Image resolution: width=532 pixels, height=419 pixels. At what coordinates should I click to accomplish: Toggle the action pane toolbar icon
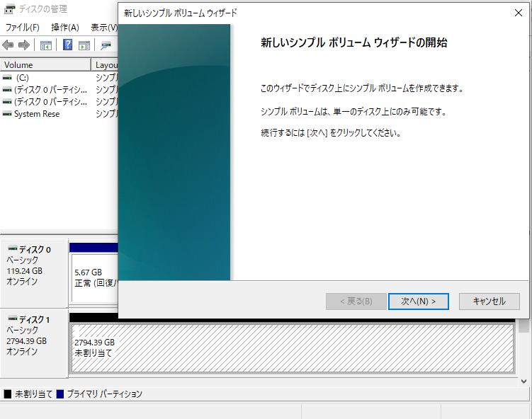point(84,45)
